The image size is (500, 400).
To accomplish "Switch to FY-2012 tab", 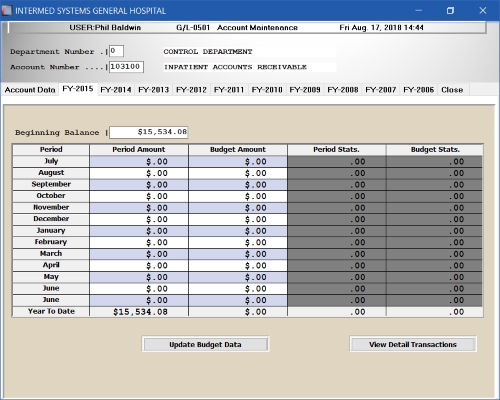I will click(191, 90).
